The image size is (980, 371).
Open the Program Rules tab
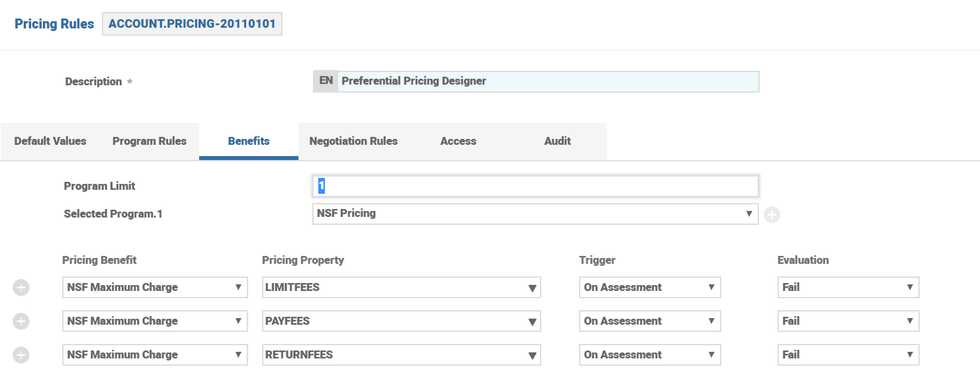click(x=150, y=141)
